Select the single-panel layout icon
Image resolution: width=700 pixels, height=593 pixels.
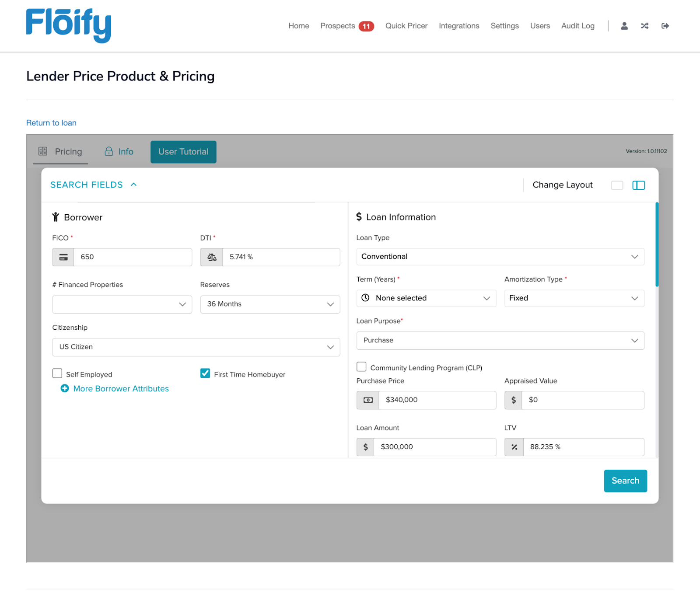coord(617,185)
